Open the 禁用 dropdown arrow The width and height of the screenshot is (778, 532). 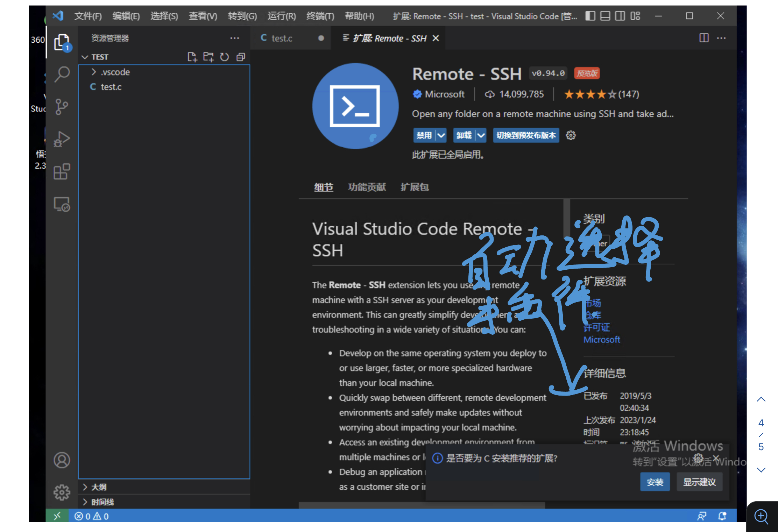[441, 135]
